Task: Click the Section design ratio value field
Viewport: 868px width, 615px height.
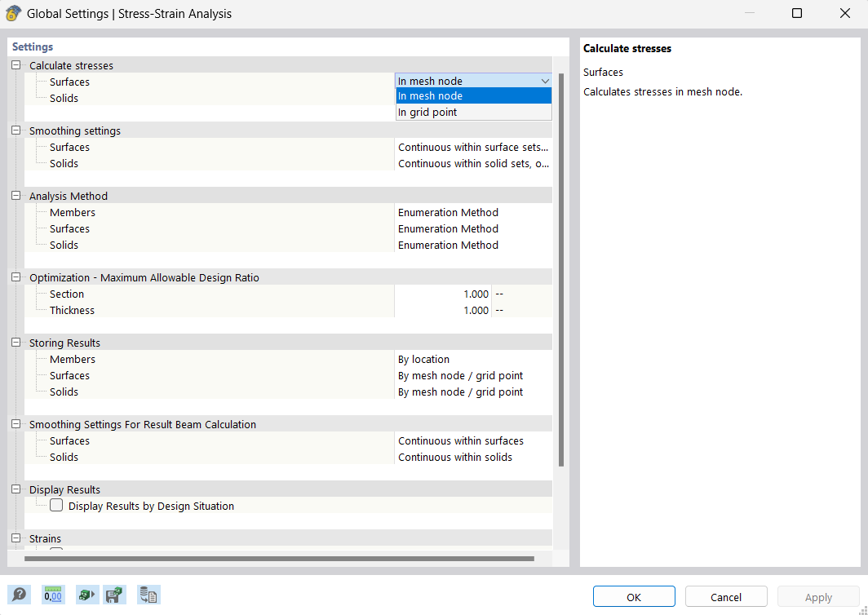Action: tap(443, 294)
